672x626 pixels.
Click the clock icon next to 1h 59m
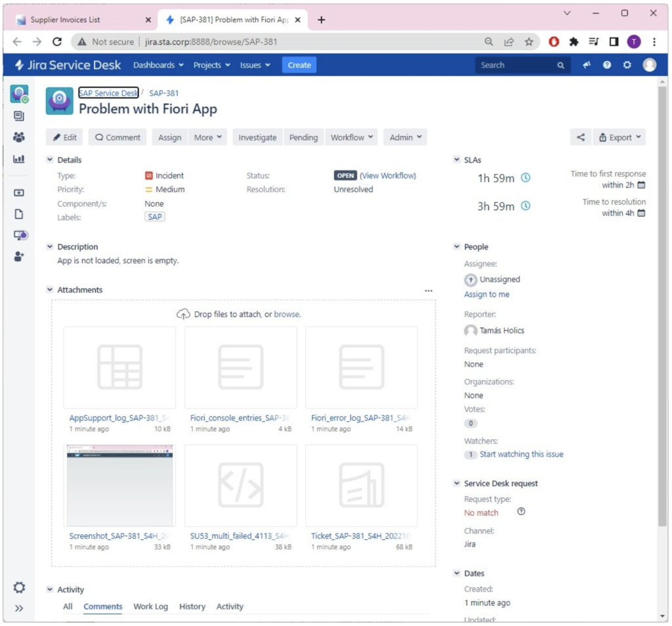point(526,178)
